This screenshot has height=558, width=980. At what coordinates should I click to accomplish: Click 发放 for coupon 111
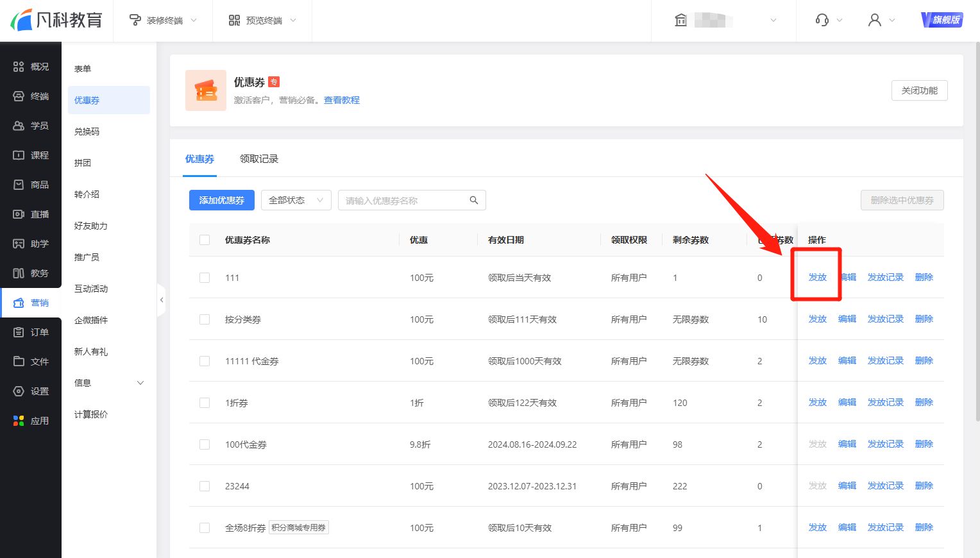(x=818, y=277)
